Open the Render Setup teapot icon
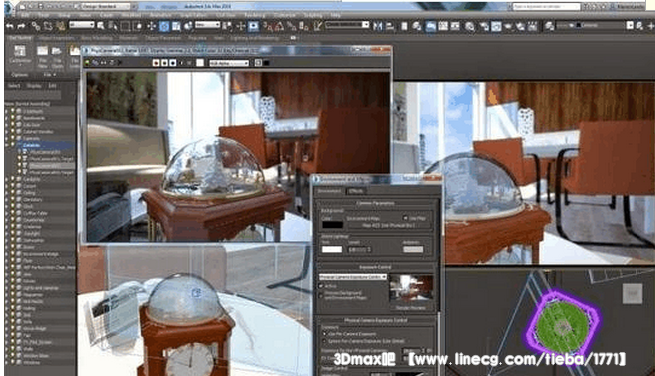The height and width of the screenshot is (376, 655). pyautogui.click(x=470, y=26)
